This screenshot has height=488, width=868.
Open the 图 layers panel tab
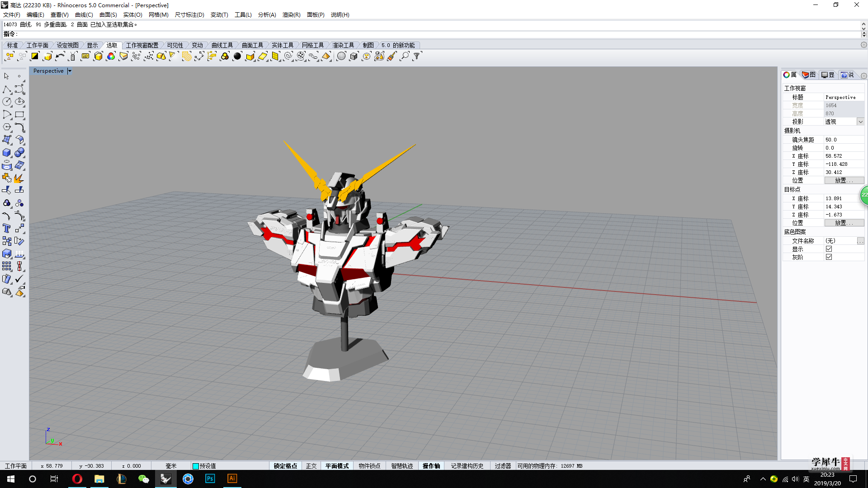coord(809,75)
